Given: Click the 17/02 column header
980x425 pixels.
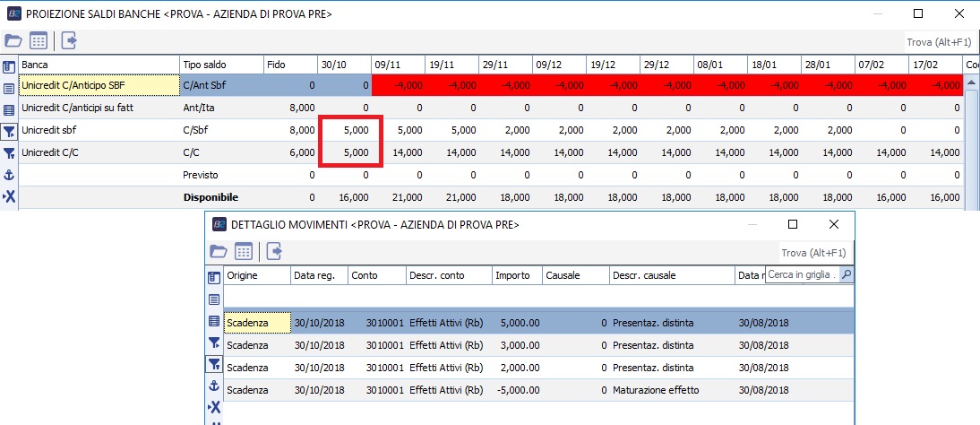Looking at the screenshot, I should [x=935, y=65].
